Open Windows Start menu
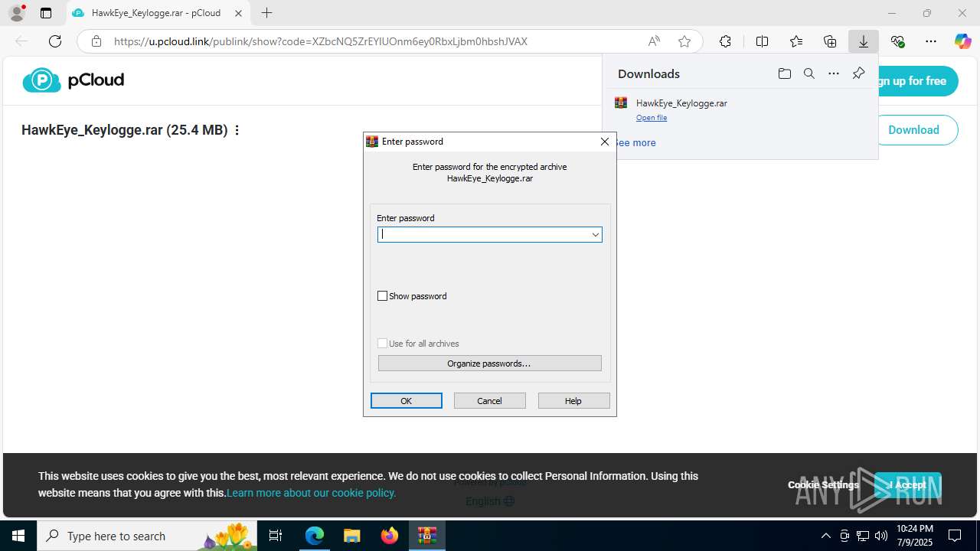Viewport: 980px width, 551px height. tap(18, 536)
